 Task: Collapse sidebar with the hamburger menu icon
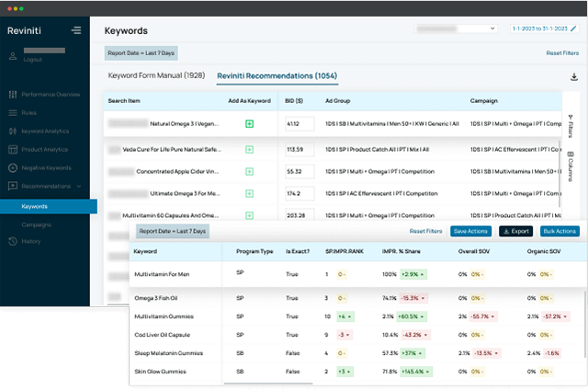76,30
